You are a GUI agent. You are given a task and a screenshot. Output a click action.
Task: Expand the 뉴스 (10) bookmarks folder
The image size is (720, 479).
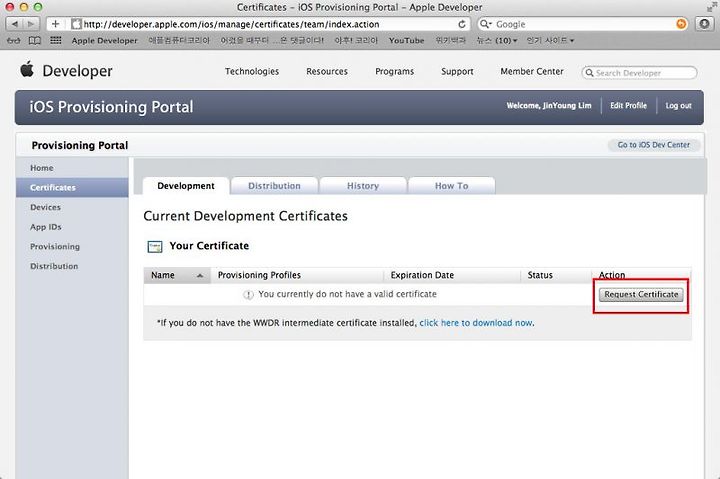click(497, 40)
